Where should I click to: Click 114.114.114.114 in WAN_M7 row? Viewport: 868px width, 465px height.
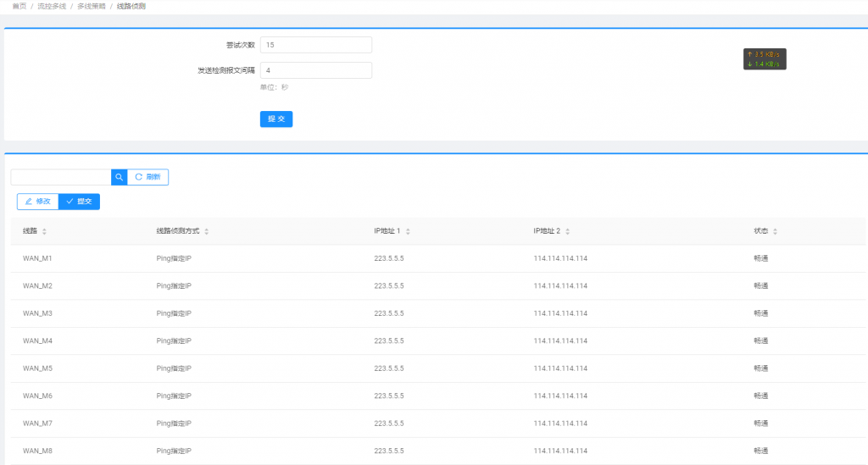[560, 423]
